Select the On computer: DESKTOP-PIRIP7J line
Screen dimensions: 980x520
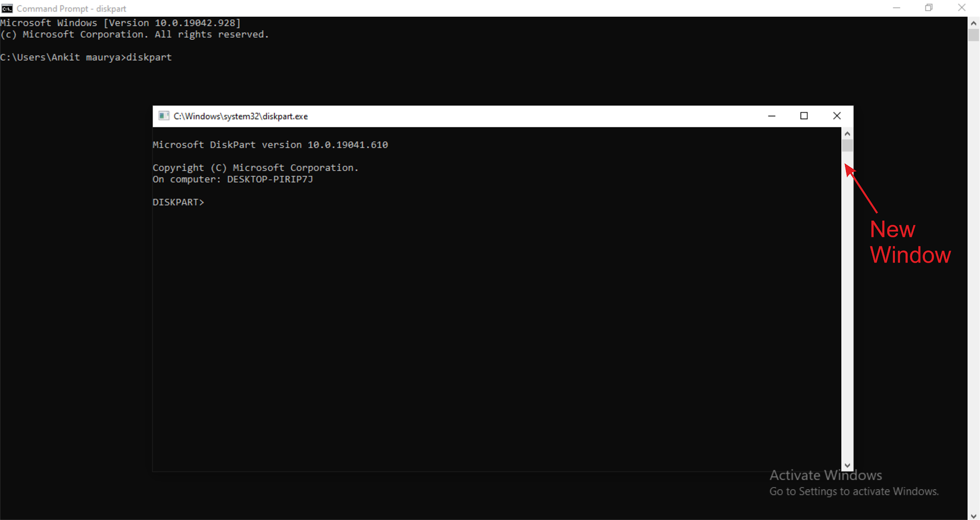point(233,179)
